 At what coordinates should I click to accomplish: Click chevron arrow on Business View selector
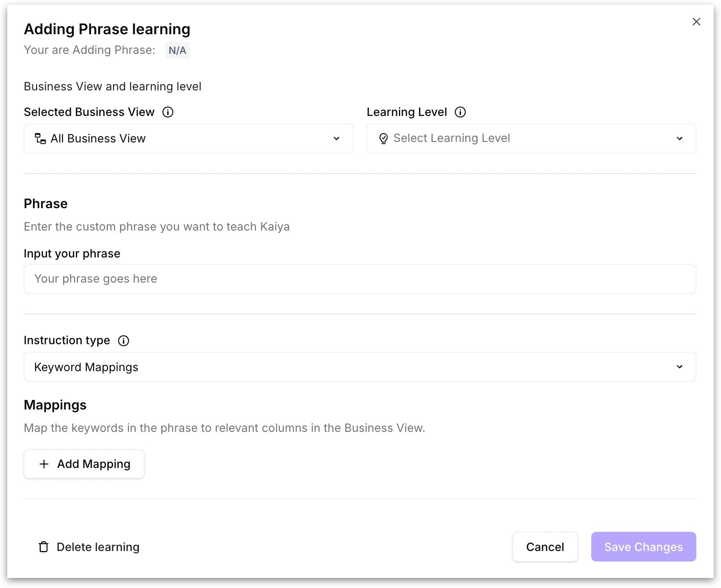click(x=336, y=139)
